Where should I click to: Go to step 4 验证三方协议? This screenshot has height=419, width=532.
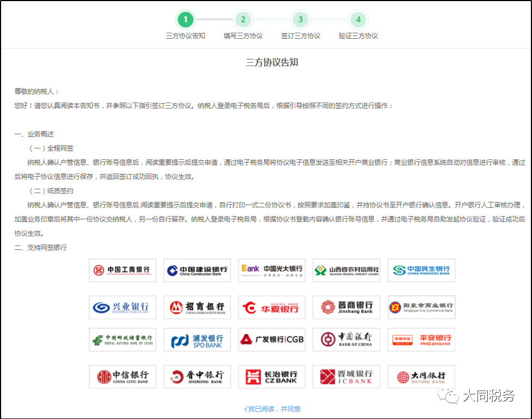tap(358, 20)
